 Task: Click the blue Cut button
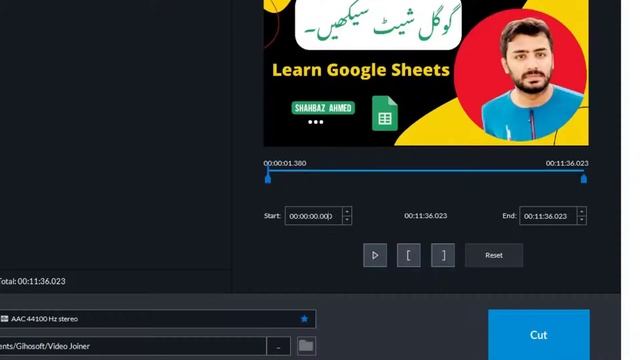coord(539,335)
